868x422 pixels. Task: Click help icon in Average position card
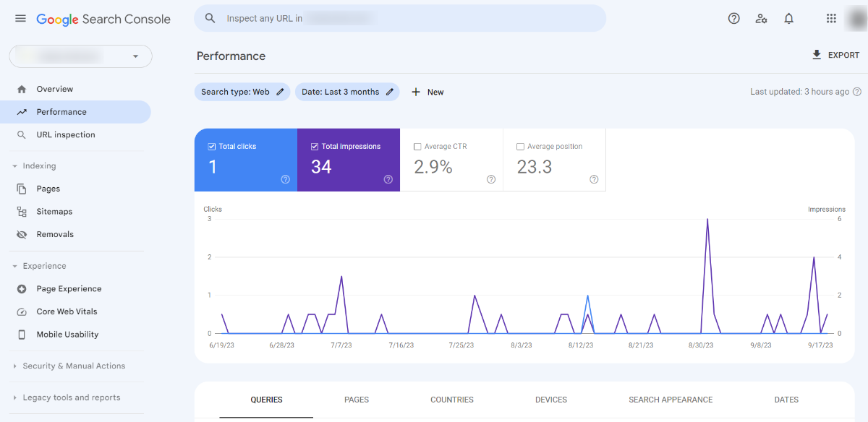pyautogui.click(x=594, y=179)
